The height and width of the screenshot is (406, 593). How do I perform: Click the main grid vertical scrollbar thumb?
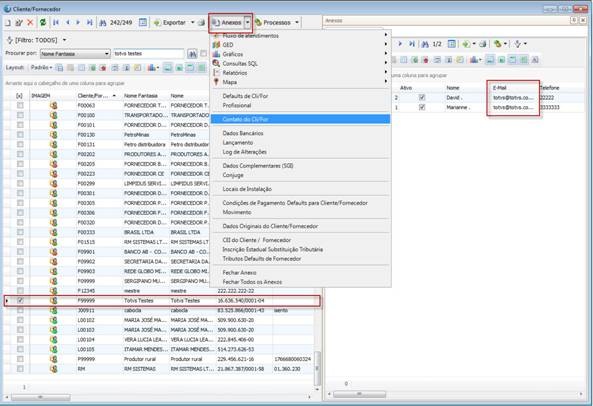pos(317,369)
